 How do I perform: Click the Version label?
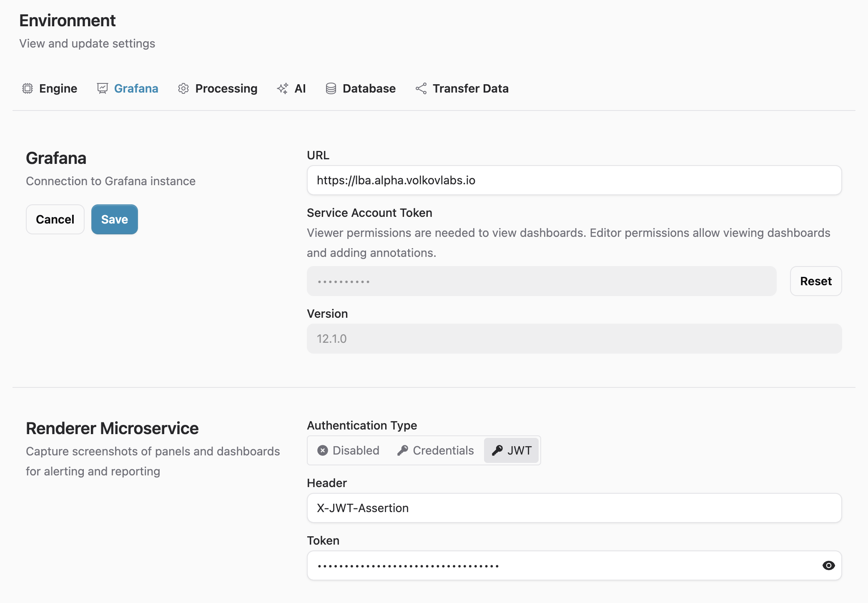pyautogui.click(x=327, y=314)
